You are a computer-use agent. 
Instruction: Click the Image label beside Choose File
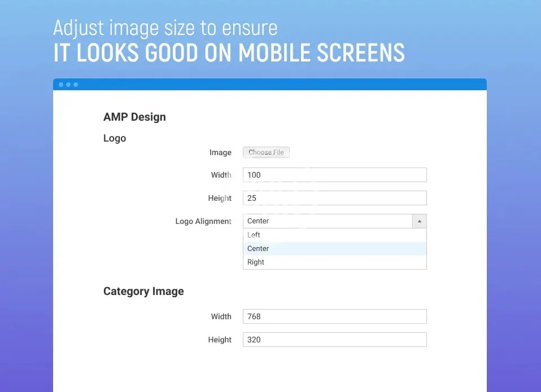[x=220, y=152]
